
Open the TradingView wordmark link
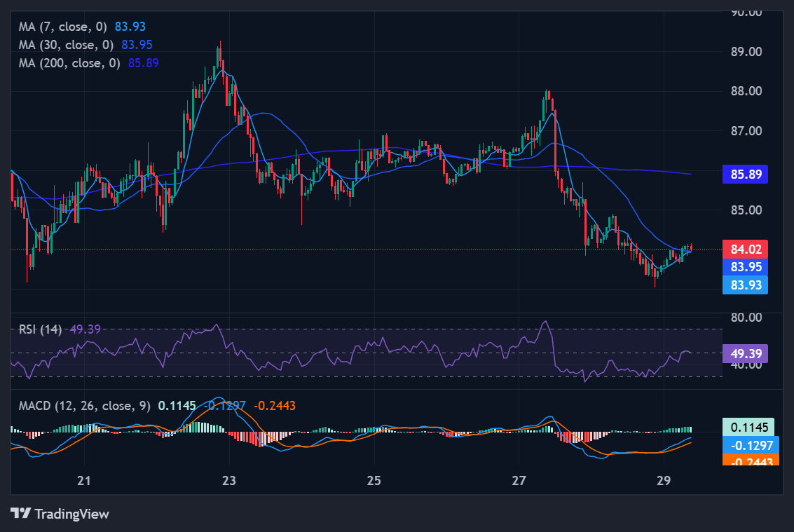tap(71, 514)
